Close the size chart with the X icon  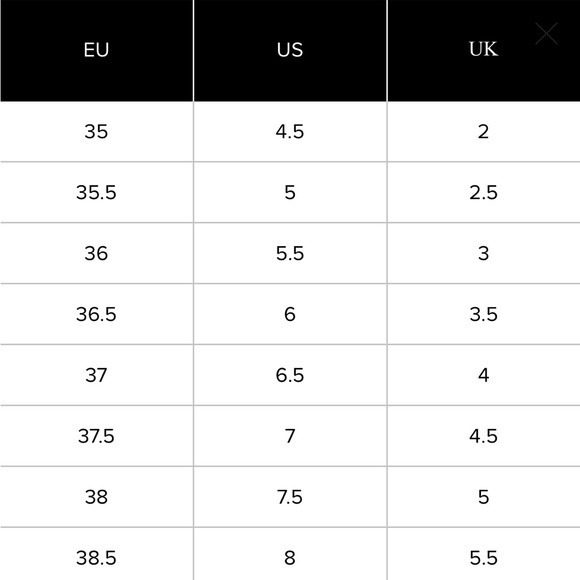546,34
